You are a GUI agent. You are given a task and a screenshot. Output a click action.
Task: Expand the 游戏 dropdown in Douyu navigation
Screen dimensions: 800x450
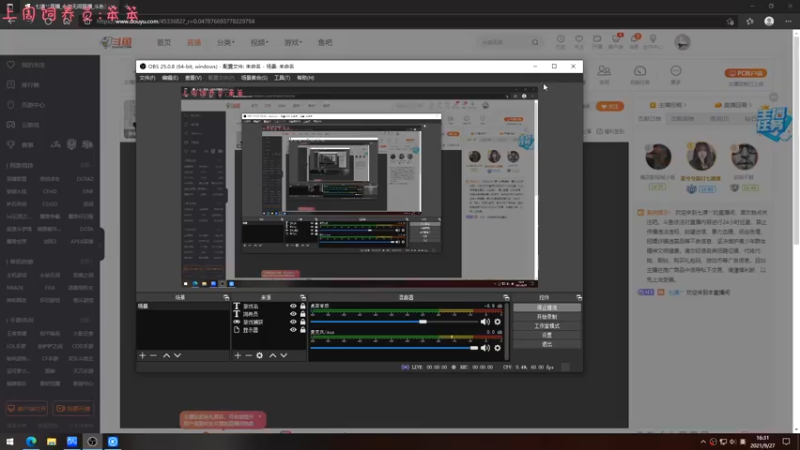[293, 42]
